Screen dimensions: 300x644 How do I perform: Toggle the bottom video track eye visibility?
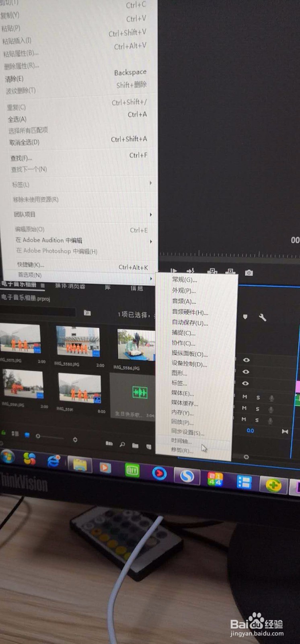(245, 383)
